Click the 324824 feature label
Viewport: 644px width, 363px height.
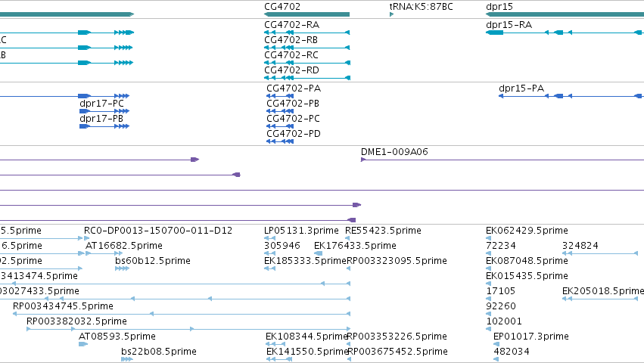580,246
